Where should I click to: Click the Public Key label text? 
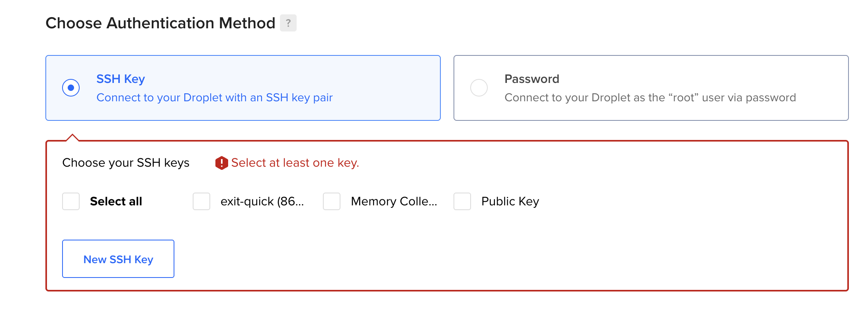[x=510, y=201]
